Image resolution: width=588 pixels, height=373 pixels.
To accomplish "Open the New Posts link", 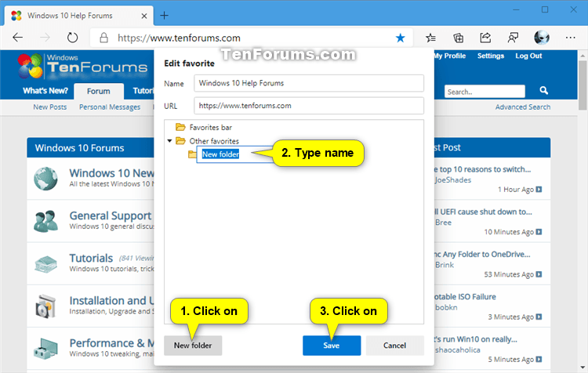I will [50, 107].
